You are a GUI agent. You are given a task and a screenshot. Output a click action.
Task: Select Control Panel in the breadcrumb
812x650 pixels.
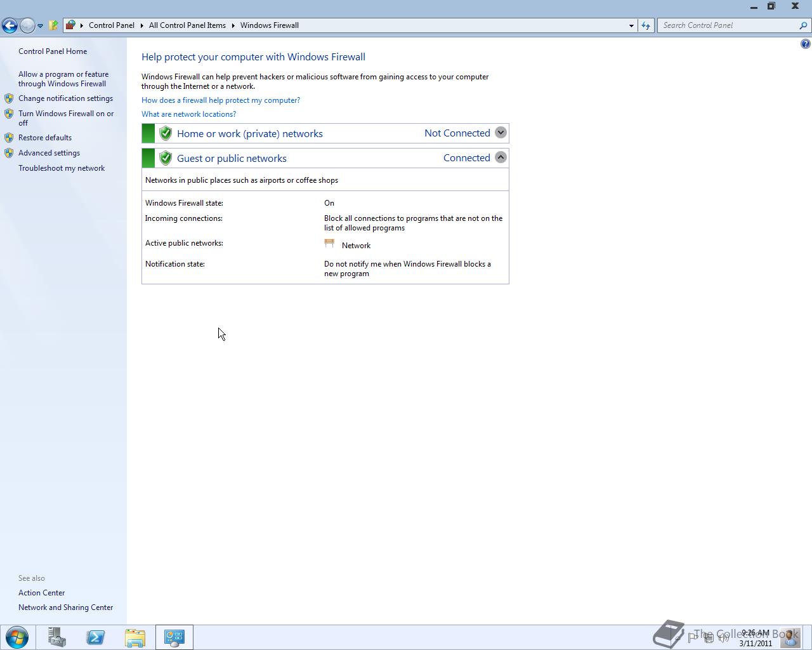point(112,25)
